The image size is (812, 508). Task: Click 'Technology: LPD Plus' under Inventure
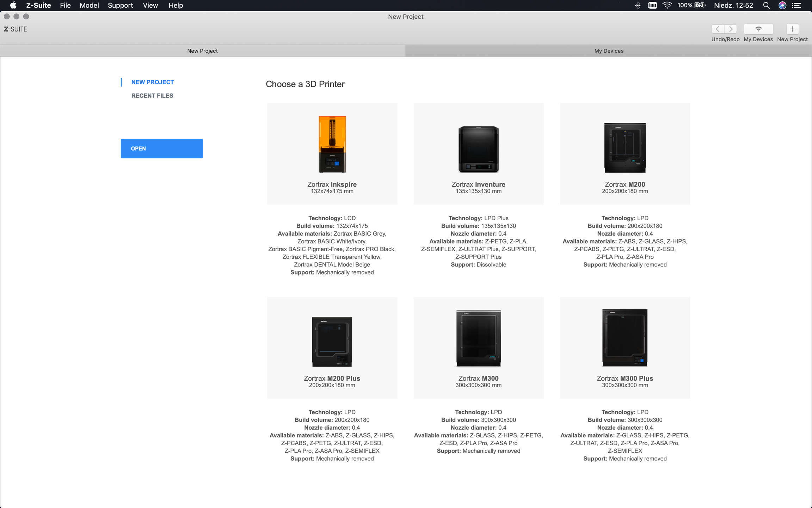click(x=479, y=218)
